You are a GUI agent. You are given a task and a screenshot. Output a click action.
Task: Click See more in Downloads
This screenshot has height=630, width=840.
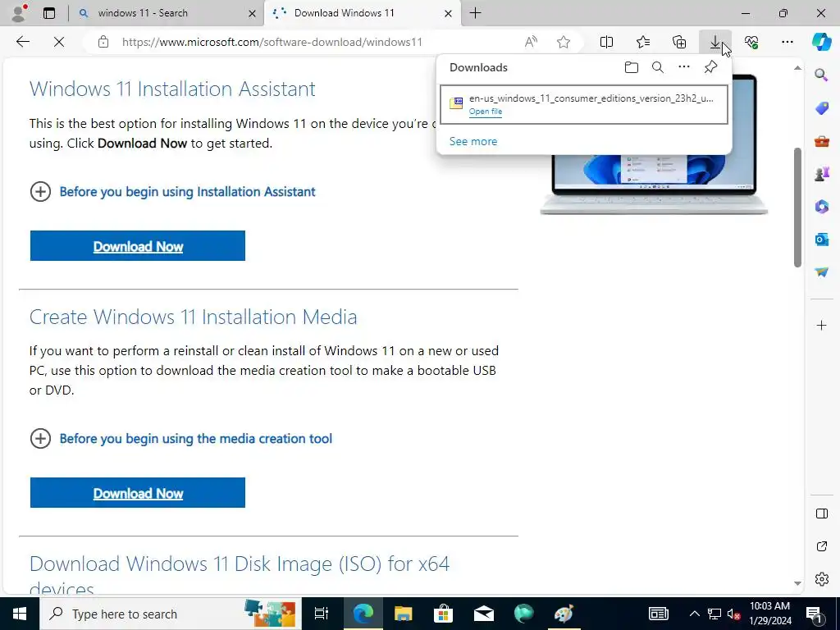pos(473,141)
